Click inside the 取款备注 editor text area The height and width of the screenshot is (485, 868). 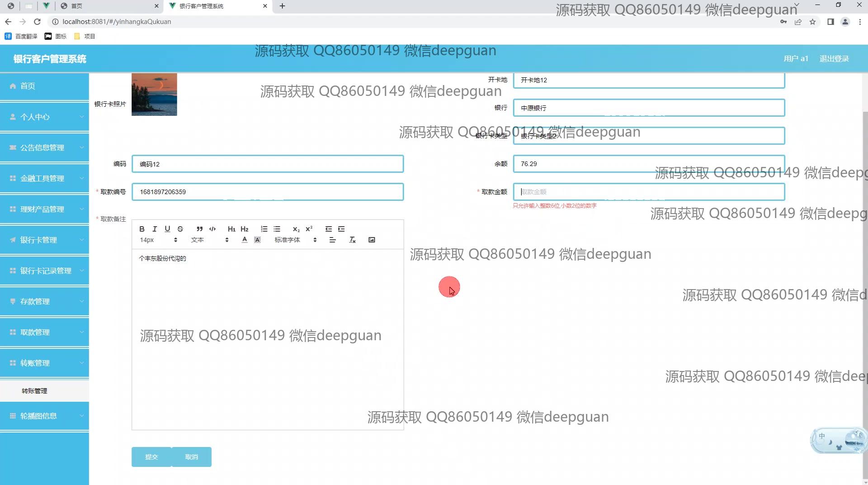point(268,339)
